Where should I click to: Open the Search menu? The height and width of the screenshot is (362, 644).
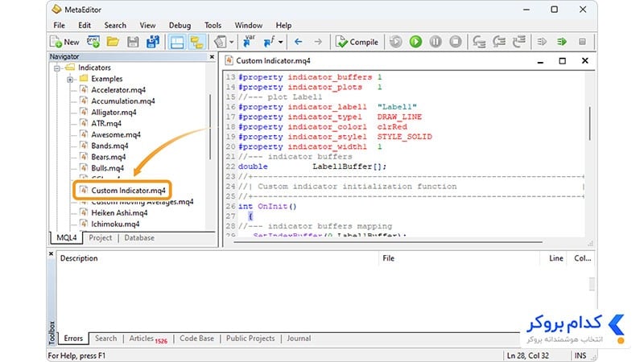click(x=115, y=26)
